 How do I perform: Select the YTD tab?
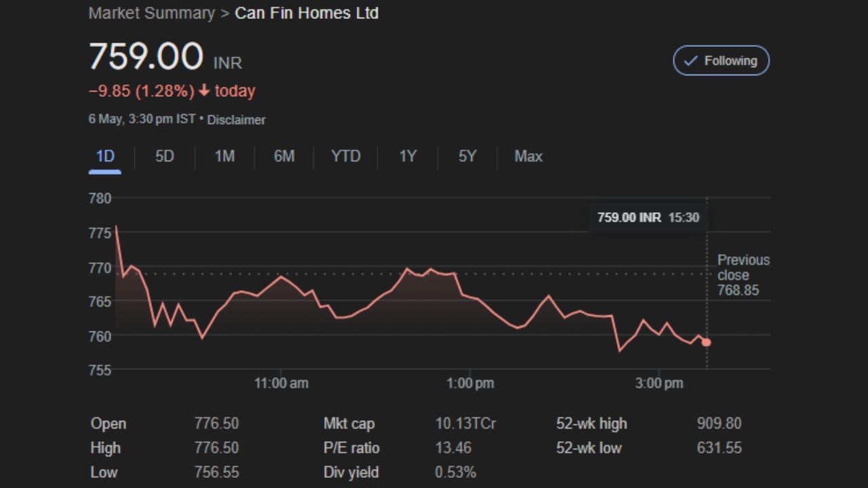346,157
